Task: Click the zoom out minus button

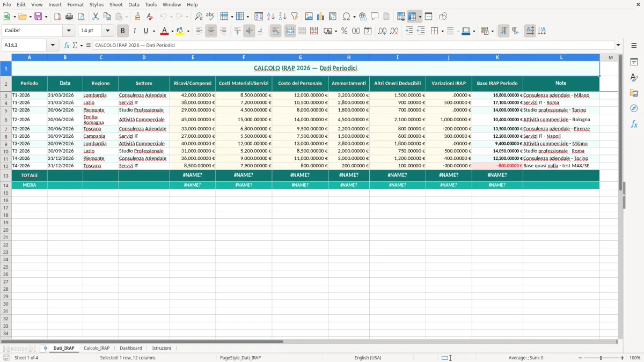Action: [580, 358]
